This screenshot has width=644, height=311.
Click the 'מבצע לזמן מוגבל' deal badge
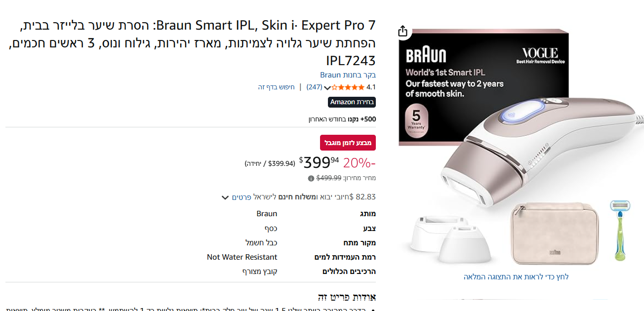coord(348,143)
